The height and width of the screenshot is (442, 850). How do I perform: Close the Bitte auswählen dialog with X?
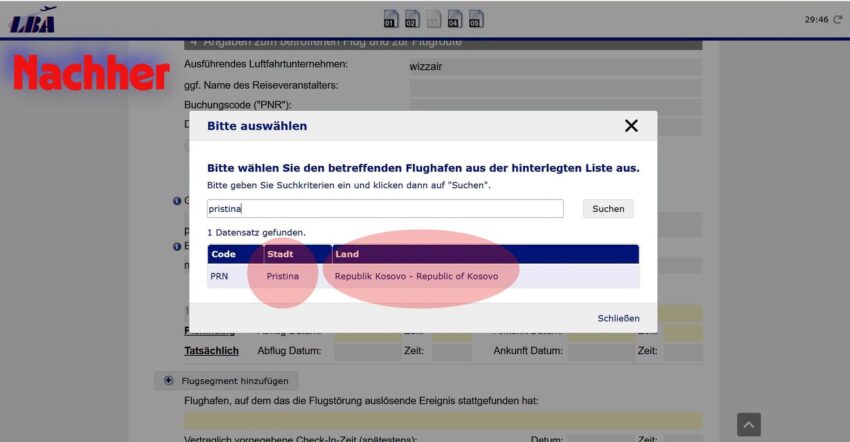point(631,126)
